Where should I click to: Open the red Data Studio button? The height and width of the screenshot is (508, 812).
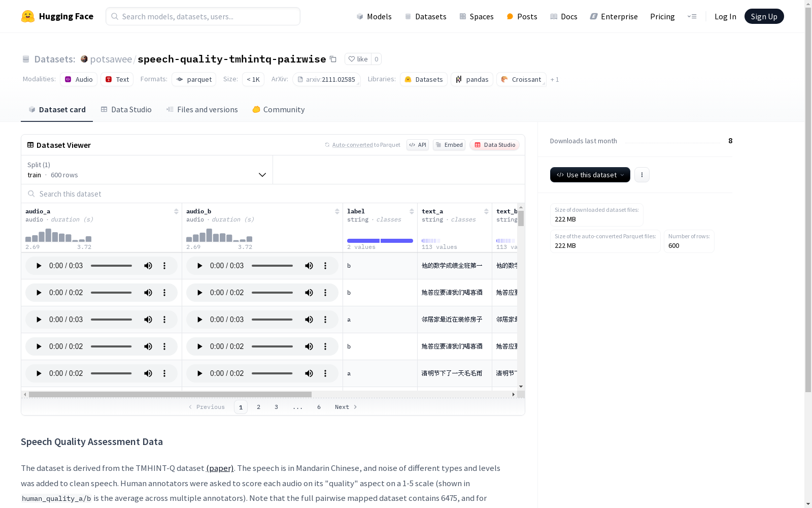pyautogui.click(x=494, y=145)
